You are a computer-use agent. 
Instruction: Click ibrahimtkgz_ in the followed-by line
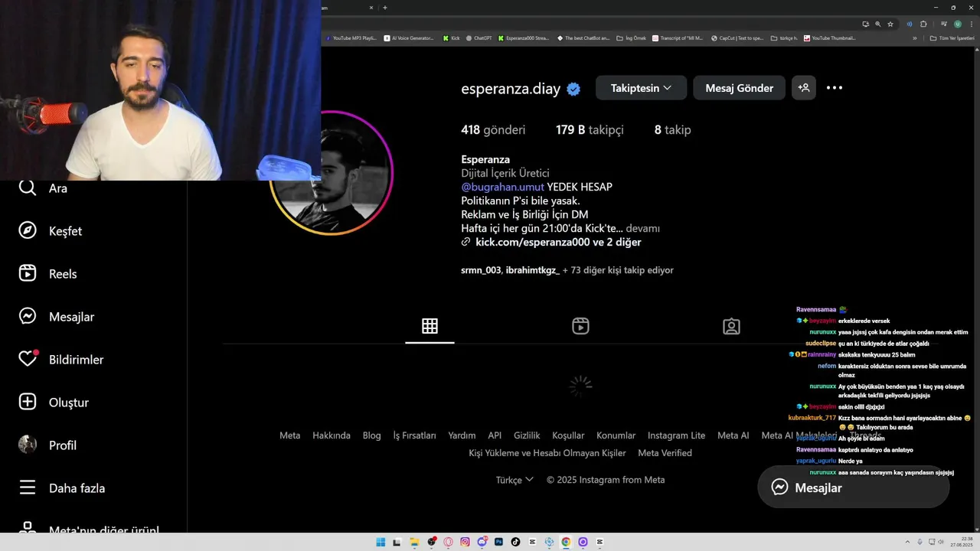[x=532, y=270]
